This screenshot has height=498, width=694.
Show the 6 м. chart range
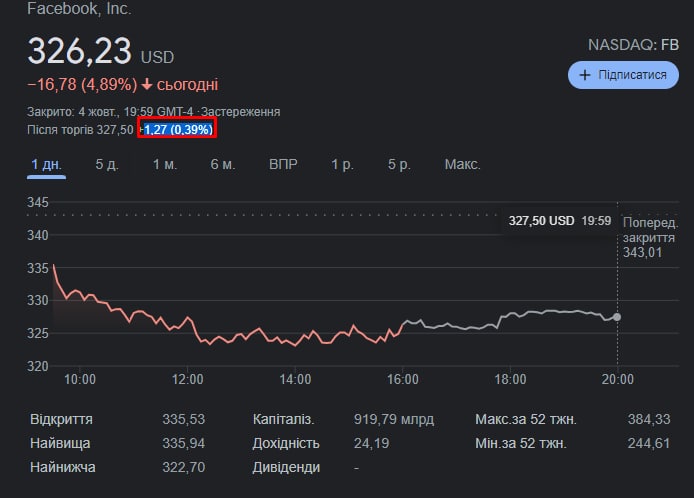click(223, 165)
